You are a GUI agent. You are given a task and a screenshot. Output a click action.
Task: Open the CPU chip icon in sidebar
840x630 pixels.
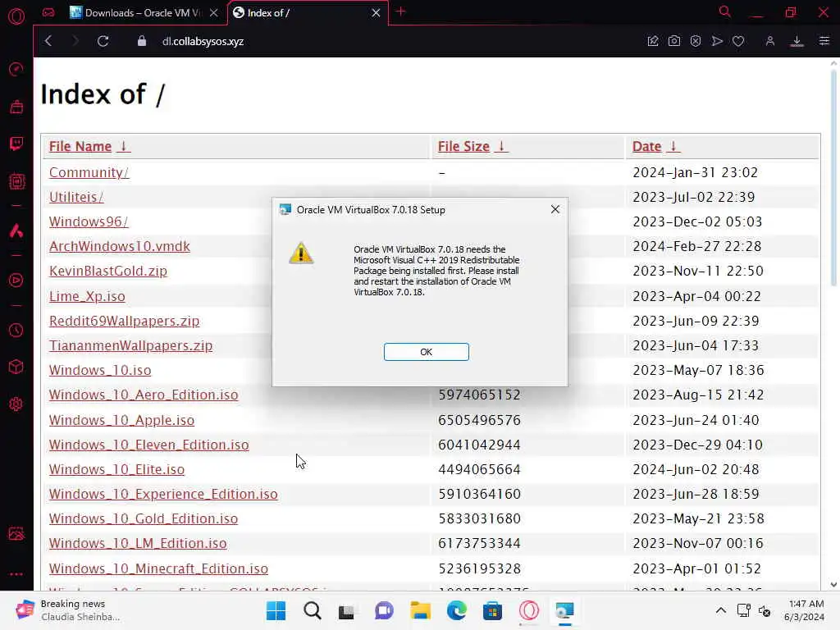pos(16,181)
